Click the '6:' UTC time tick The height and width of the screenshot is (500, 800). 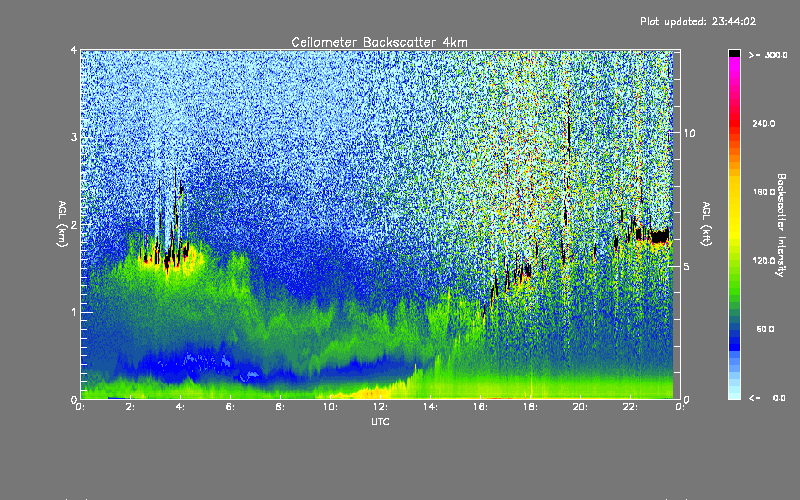pos(231,407)
